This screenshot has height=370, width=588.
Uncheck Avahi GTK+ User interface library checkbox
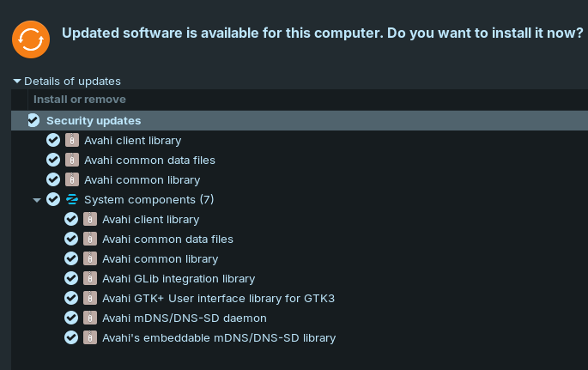(71, 298)
